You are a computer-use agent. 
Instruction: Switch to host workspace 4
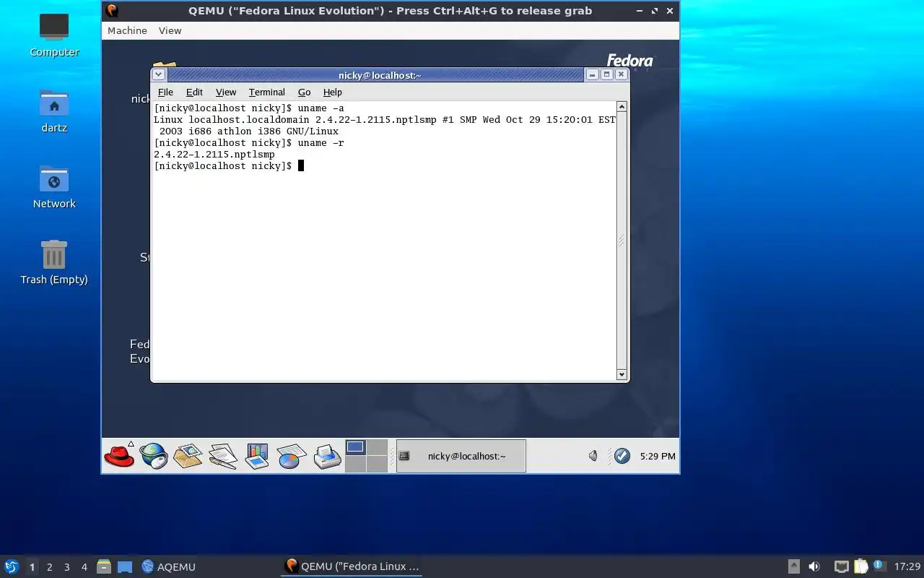[84, 567]
